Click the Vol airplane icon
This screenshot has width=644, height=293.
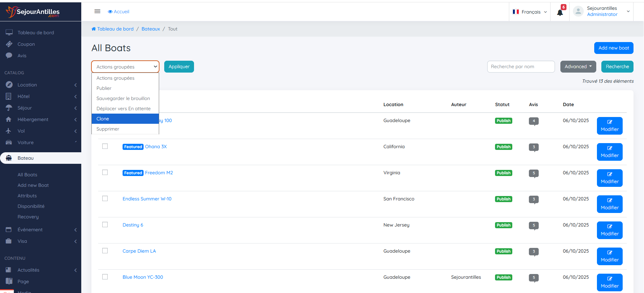coord(9,131)
